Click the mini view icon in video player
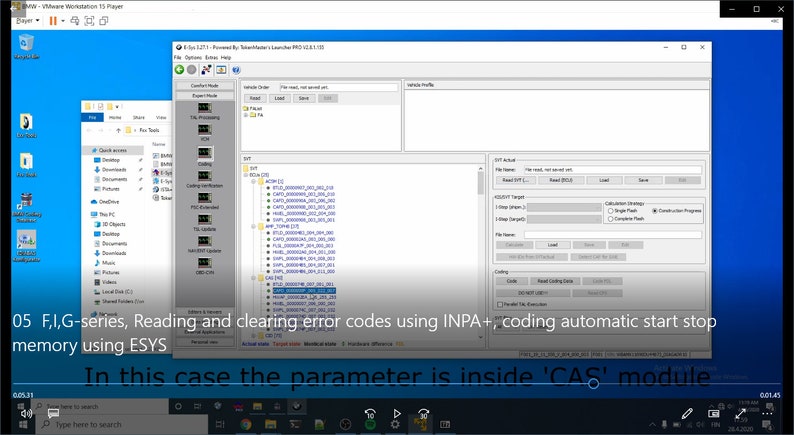This screenshot has width=794, height=435. click(x=713, y=414)
